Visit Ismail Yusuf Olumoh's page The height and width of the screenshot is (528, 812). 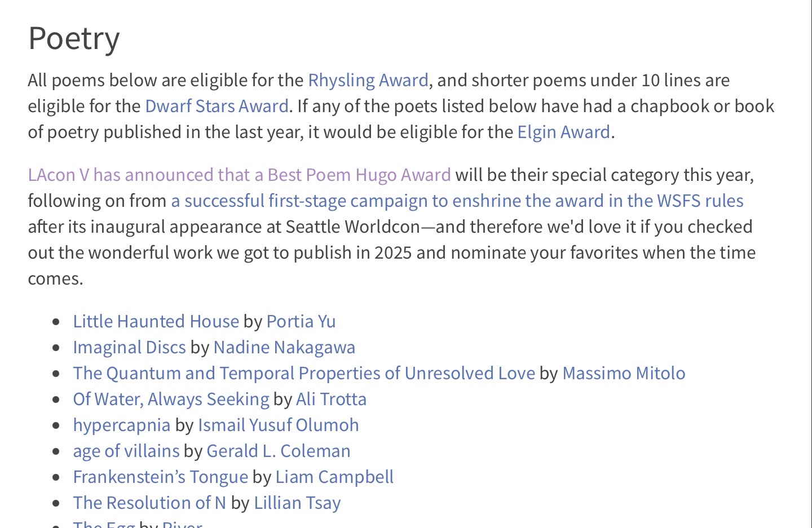tap(278, 425)
